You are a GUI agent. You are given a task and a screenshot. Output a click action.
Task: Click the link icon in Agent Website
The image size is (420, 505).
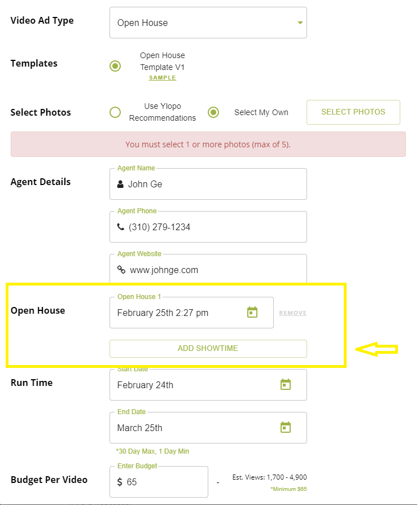pos(121,270)
